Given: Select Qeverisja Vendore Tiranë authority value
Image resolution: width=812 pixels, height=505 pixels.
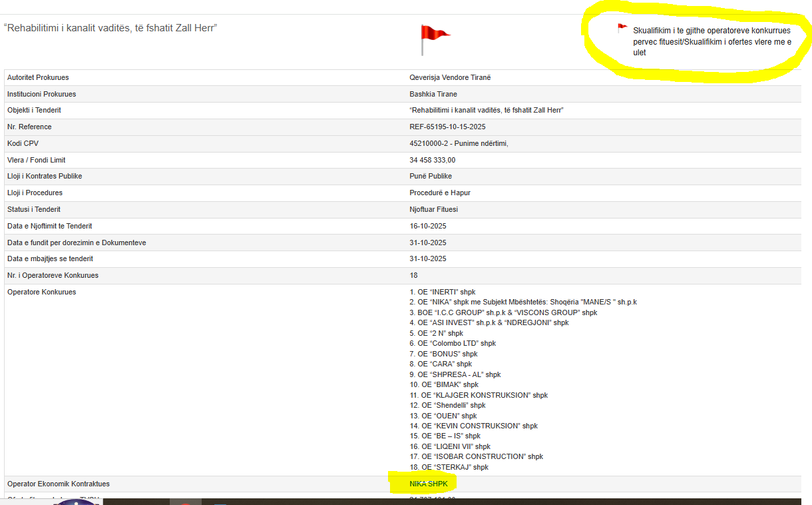Looking at the screenshot, I should tap(450, 77).
